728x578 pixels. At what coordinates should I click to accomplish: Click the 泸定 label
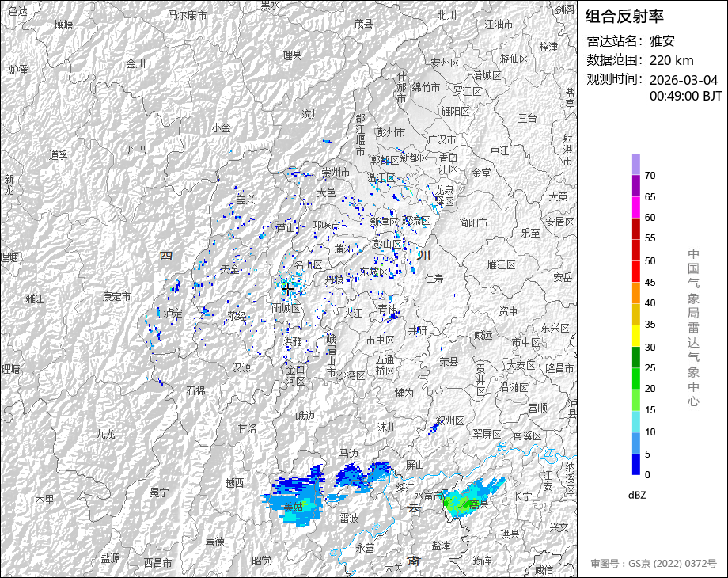(x=173, y=314)
